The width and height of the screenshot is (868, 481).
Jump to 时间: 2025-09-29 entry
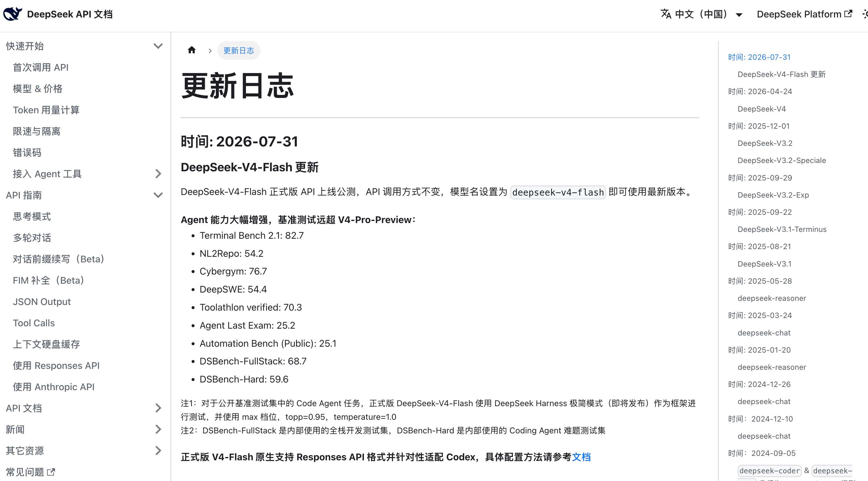760,178
